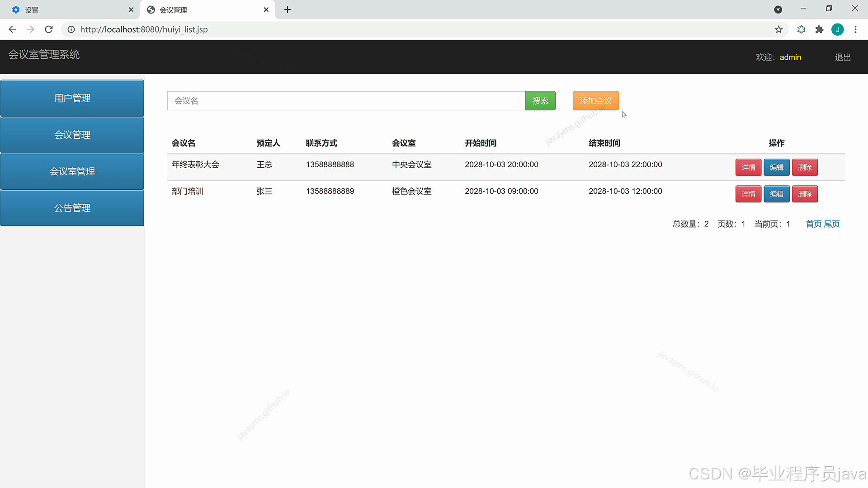Open the Chrome three-dot menu

point(855,29)
